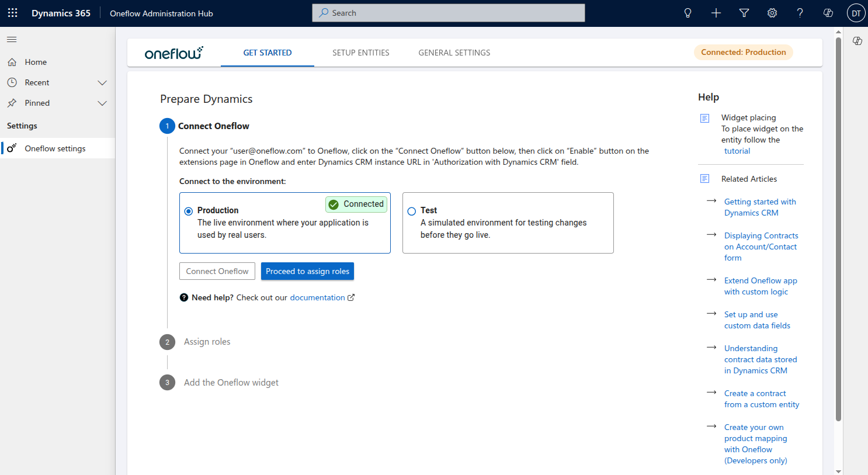Click the Oneflow logo

tap(174, 53)
